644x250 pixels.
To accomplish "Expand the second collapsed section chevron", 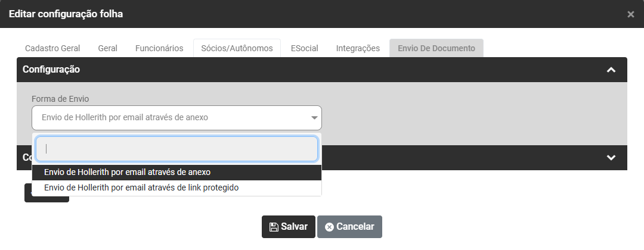I will [x=611, y=158].
